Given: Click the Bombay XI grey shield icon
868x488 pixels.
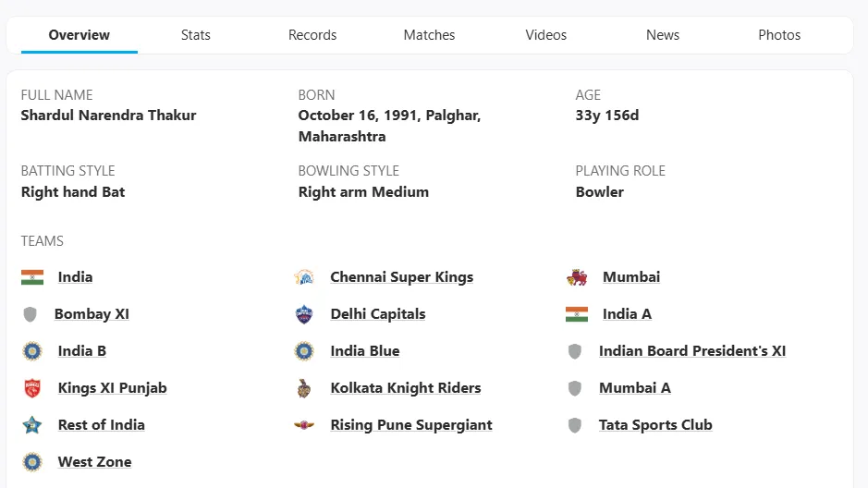Looking at the screenshot, I should (x=30, y=314).
